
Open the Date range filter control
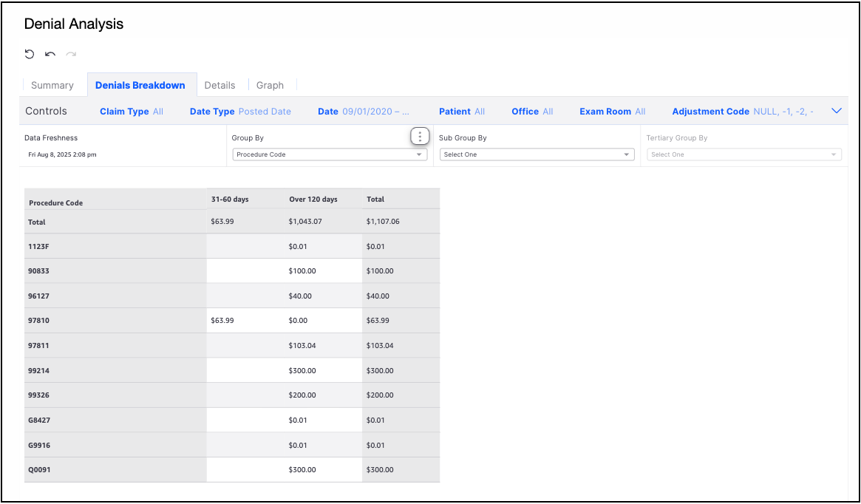[364, 112]
